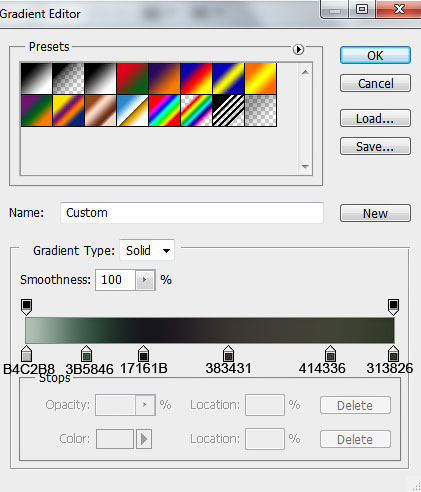Open the Presets flyout menu arrow

click(x=298, y=49)
